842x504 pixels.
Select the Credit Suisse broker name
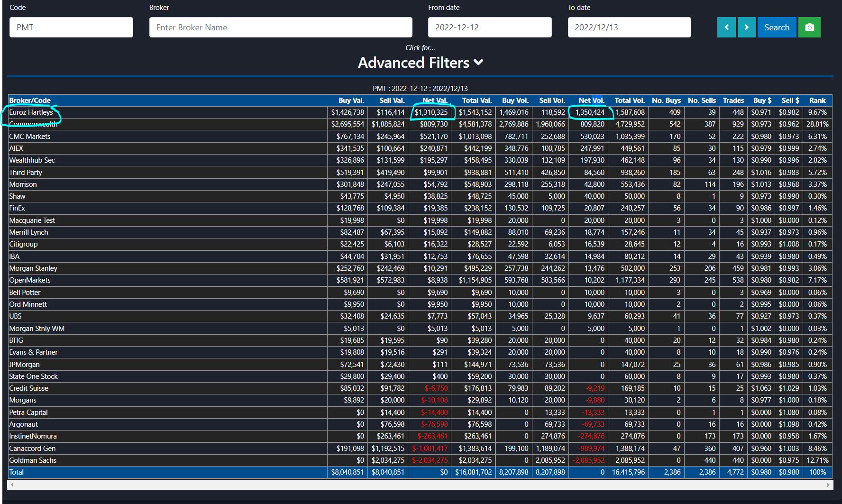(28, 388)
